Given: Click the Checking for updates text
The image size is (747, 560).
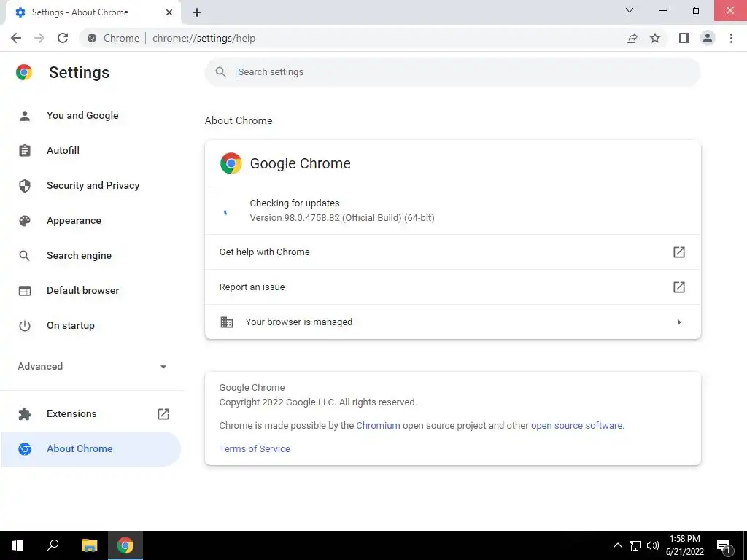Looking at the screenshot, I should 295,203.
